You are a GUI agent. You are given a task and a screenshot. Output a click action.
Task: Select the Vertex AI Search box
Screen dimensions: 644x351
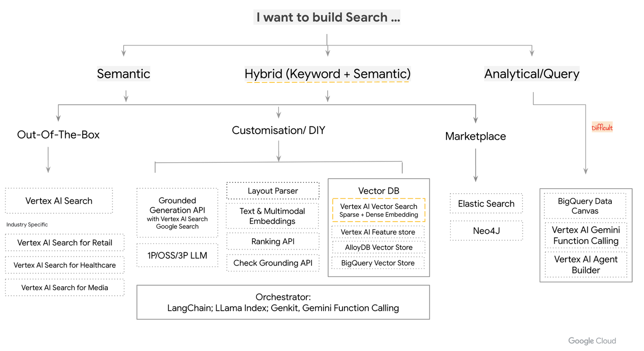pyautogui.click(x=59, y=201)
